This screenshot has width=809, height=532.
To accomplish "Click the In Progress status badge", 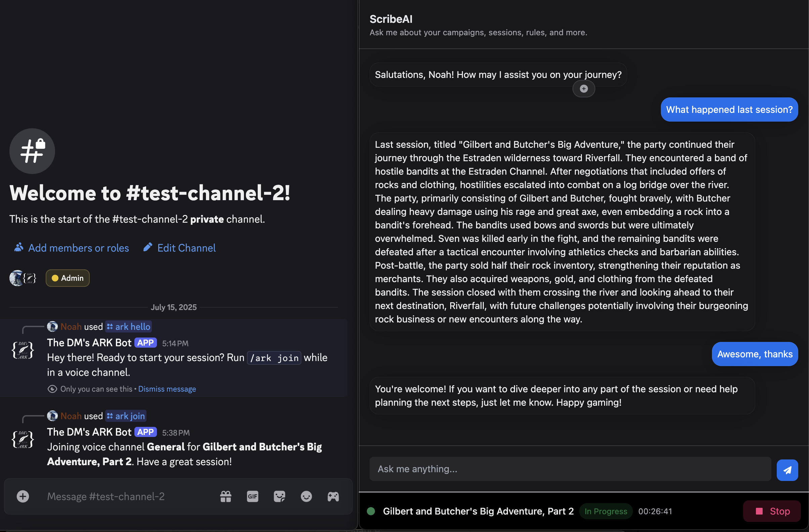I will click(605, 511).
